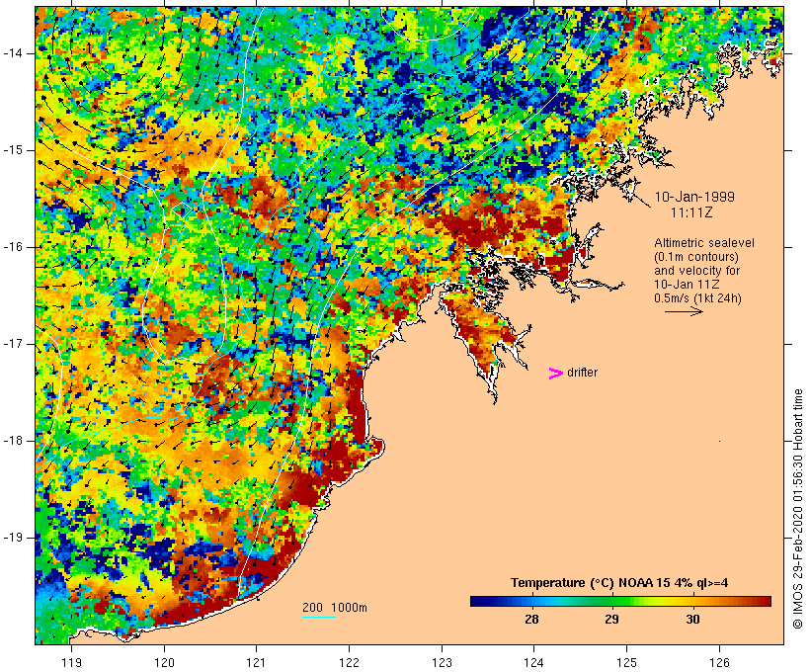This screenshot has width=810, height=672.
Task: Click the IMOS copyright timestamp text
Action: (x=797, y=509)
